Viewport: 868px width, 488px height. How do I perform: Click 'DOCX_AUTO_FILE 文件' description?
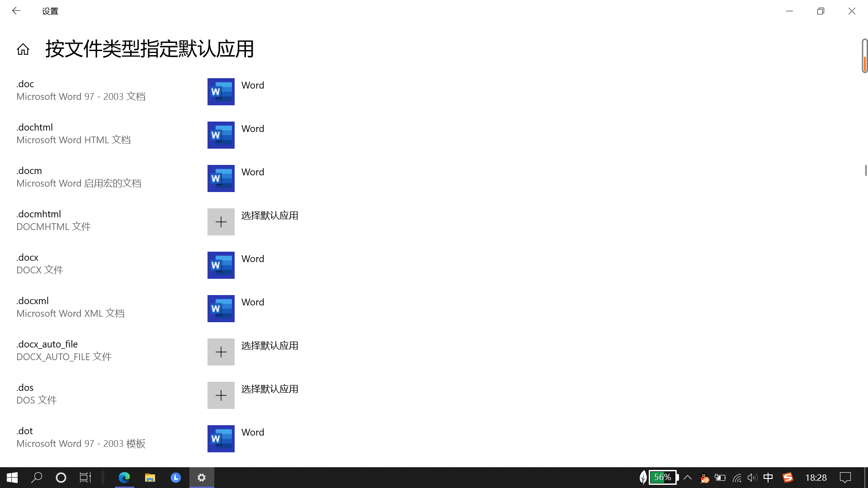click(64, 357)
